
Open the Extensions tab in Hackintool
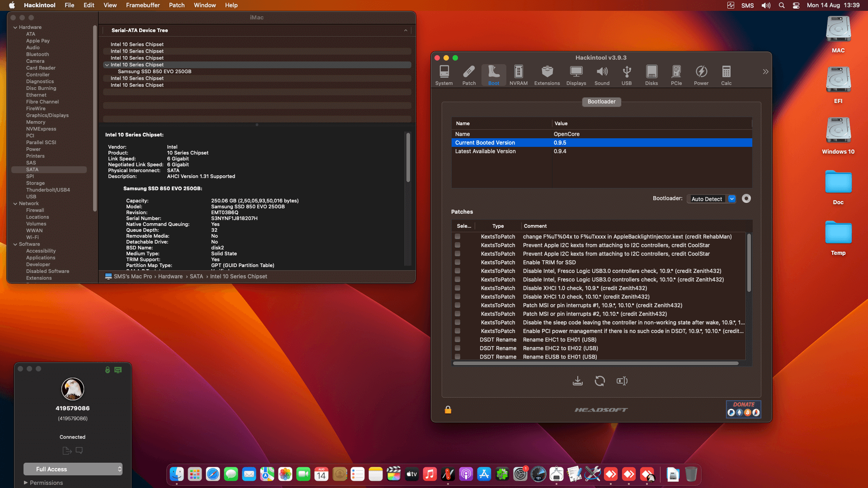coord(547,75)
